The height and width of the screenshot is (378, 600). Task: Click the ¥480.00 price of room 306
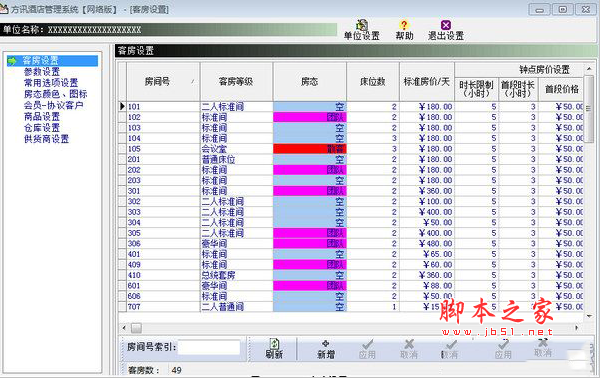coord(427,243)
